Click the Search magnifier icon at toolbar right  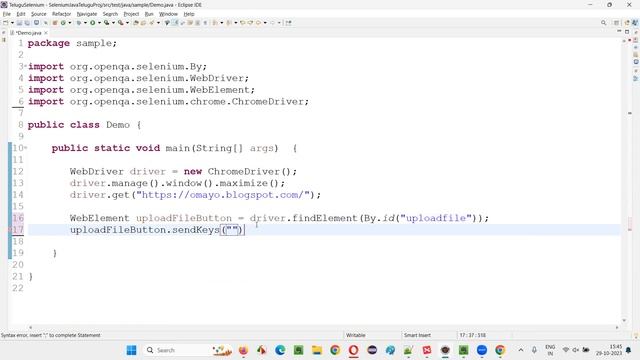coord(604,23)
